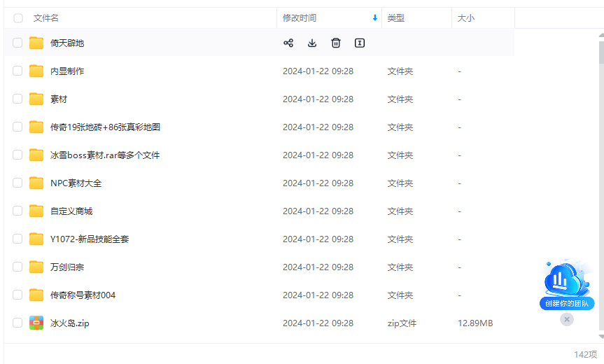Delete the 倚天辟地 folder
This screenshot has height=364, width=604.
[336, 43]
